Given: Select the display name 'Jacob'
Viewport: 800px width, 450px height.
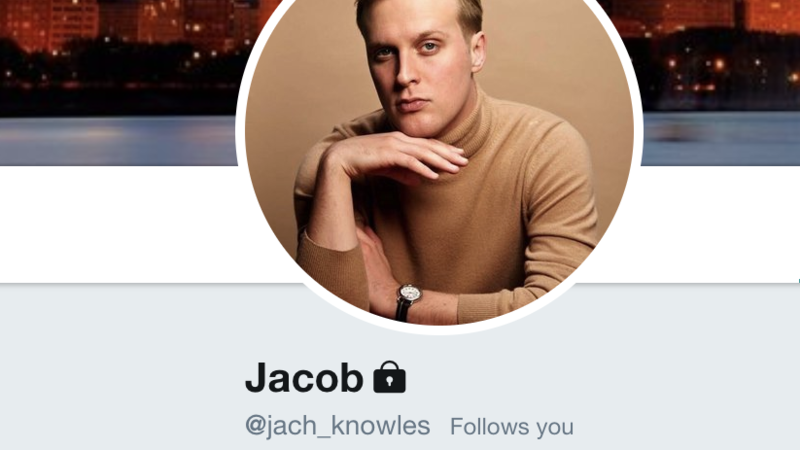Looking at the screenshot, I should 304,378.
